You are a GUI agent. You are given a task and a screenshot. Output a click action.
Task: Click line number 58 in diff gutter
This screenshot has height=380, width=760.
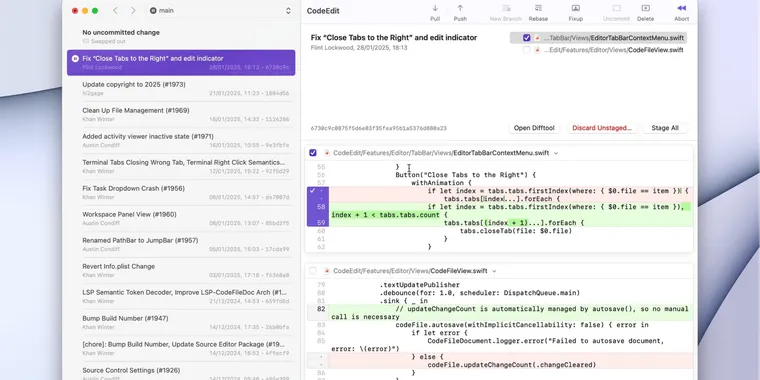pos(321,207)
